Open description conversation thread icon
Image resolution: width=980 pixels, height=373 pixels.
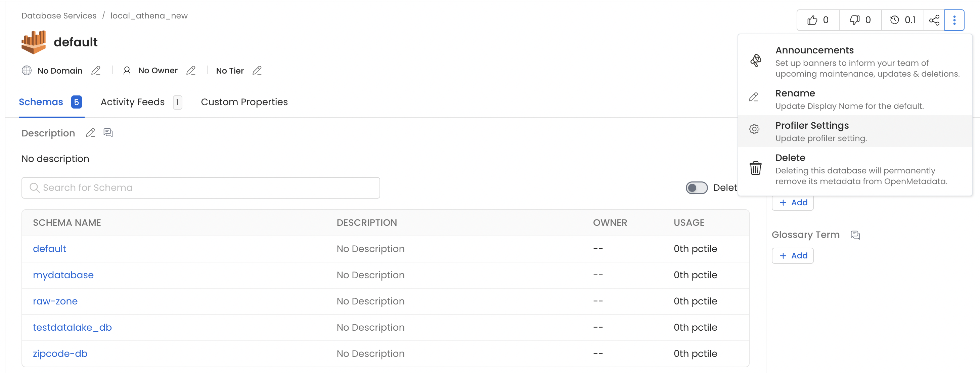(108, 133)
